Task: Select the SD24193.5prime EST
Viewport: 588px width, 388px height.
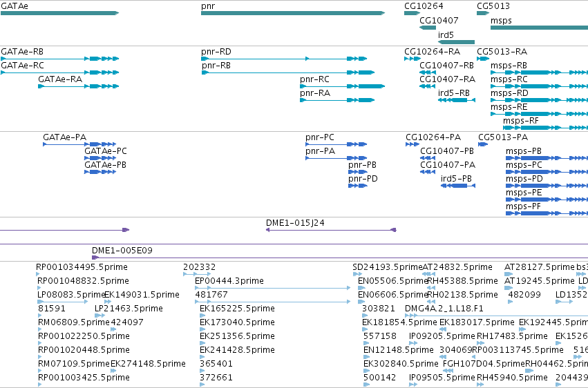Action: coord(357,275)
